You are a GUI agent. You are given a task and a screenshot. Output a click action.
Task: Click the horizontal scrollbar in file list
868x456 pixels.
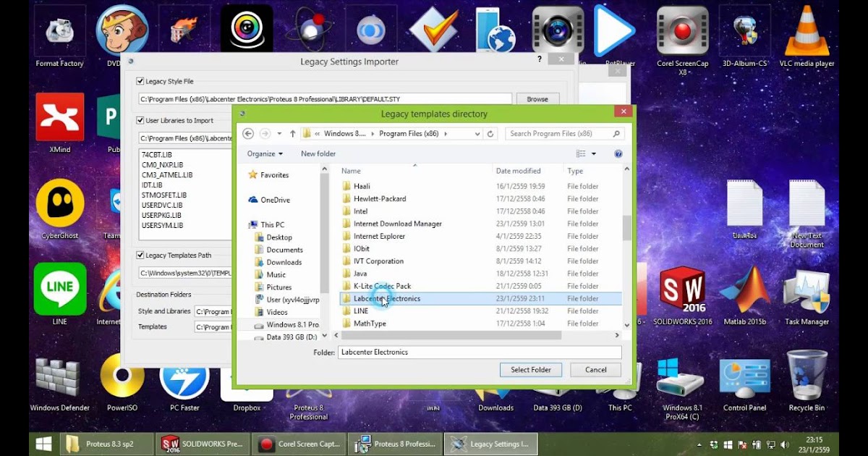tap(452, 335)
